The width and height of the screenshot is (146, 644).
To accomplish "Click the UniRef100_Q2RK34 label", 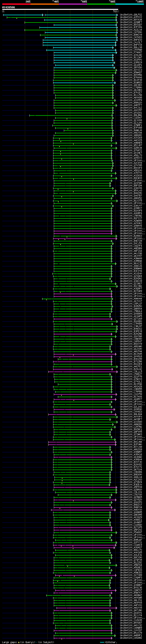I will pyautogui.click(x=131, y=148).
